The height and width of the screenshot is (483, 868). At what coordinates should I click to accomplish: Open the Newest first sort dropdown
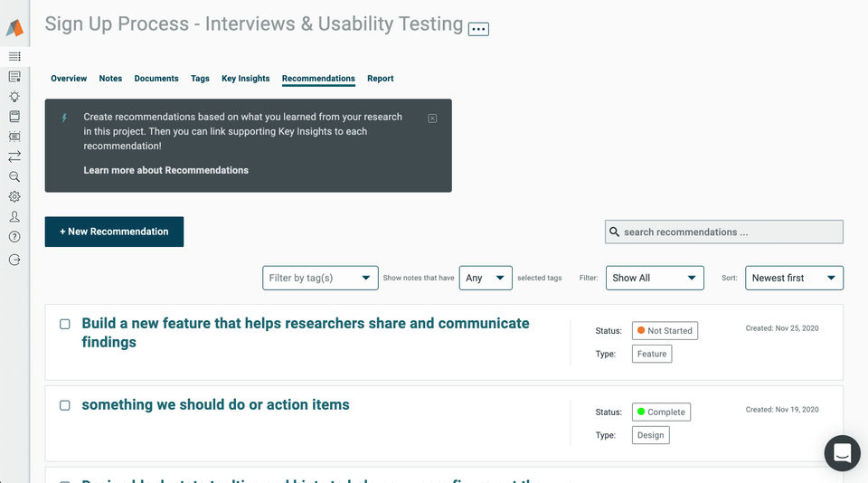[x=794, y=278]
